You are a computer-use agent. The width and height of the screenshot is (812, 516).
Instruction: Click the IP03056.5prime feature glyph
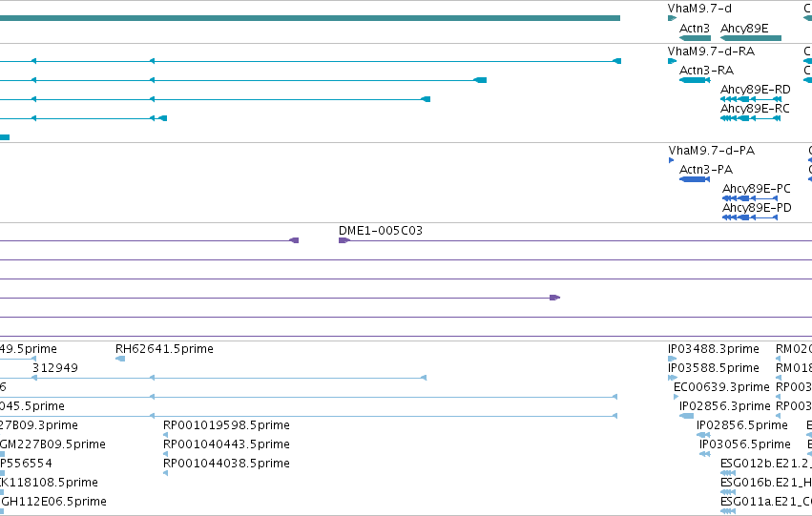click(705, 454)
